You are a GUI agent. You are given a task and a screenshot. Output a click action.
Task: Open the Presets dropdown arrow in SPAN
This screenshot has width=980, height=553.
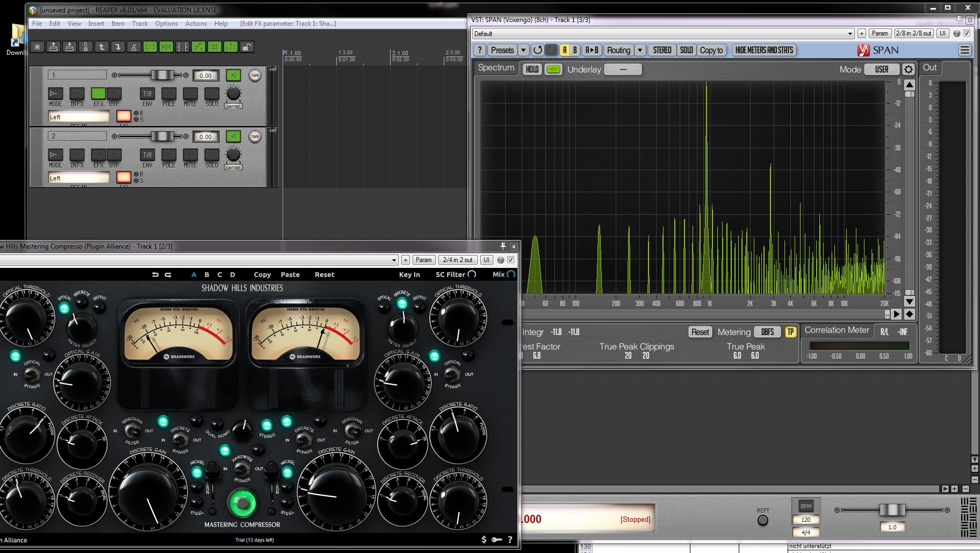pyautogui.click(x=523, y=50)
